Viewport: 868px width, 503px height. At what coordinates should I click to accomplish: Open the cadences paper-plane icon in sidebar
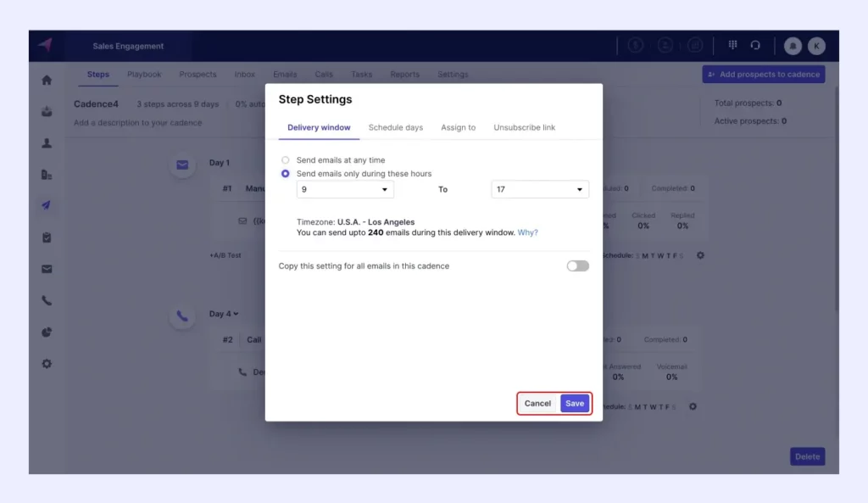(x=47, y=205)
